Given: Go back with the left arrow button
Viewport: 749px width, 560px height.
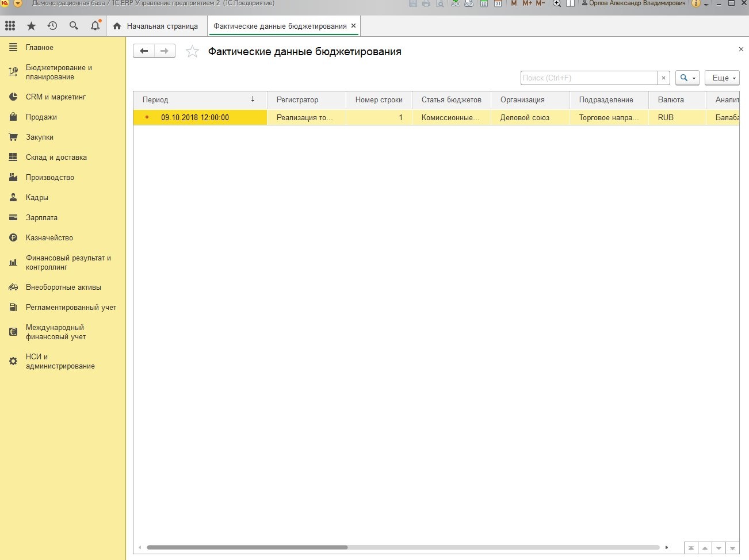Looking at the screenshot, I should (x=144, y=51).
